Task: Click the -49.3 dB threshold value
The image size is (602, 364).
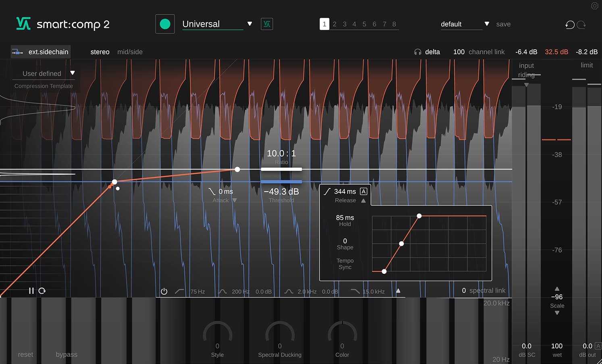Action: click(x=281, y=192)
